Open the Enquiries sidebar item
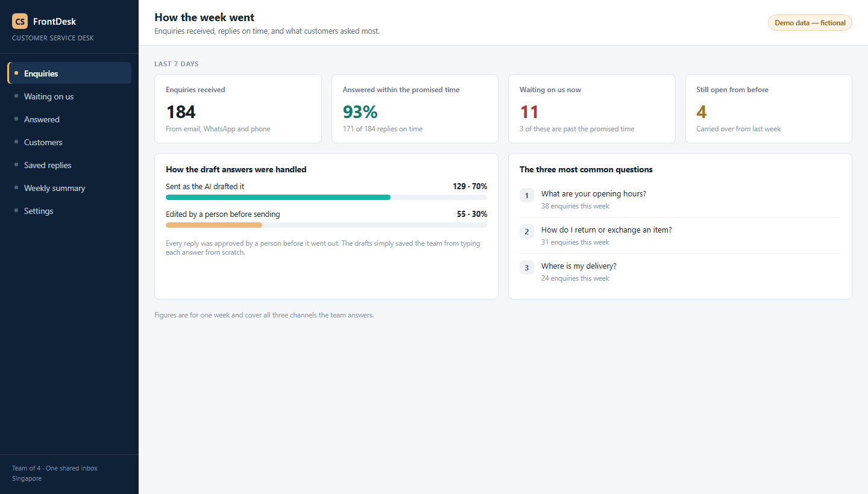The image size is (868, 494). point(69,73)
